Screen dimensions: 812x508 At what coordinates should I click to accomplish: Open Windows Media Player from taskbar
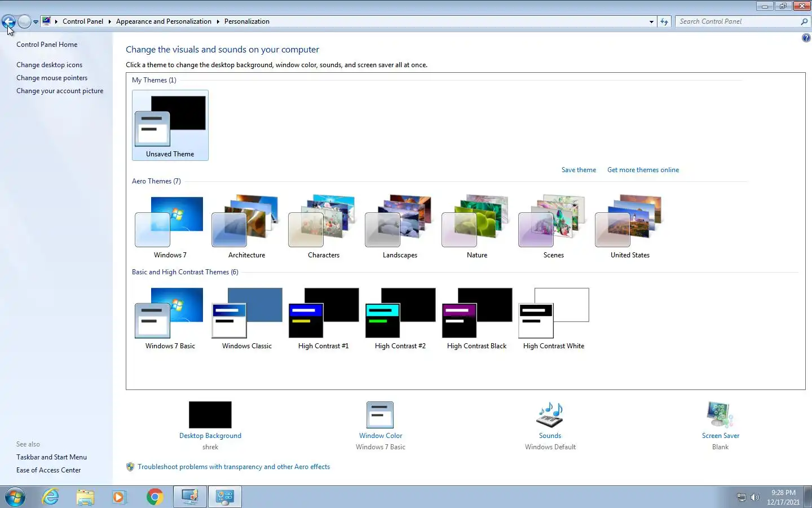pyautogui.click(x=120, y=497)
